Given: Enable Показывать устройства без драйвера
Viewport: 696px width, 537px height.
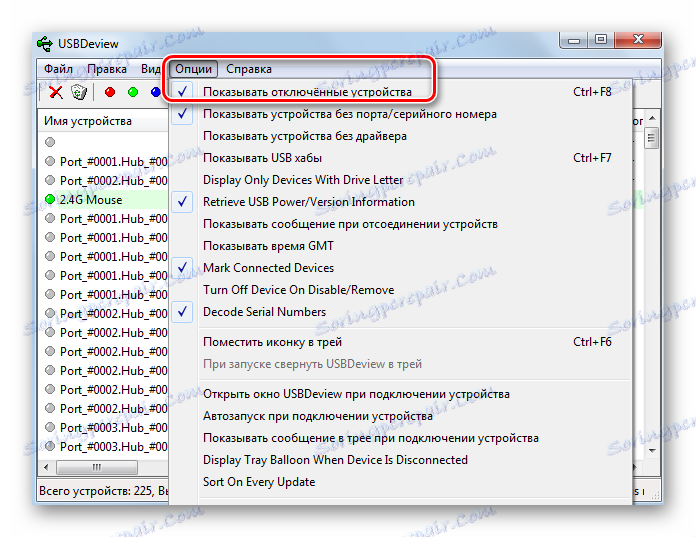Looking at the screenshot, I should point(400,136).
